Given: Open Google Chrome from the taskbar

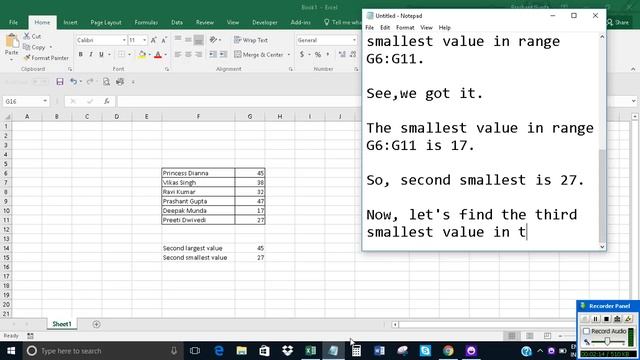Looking at the screenshot, I should (448, 351).
